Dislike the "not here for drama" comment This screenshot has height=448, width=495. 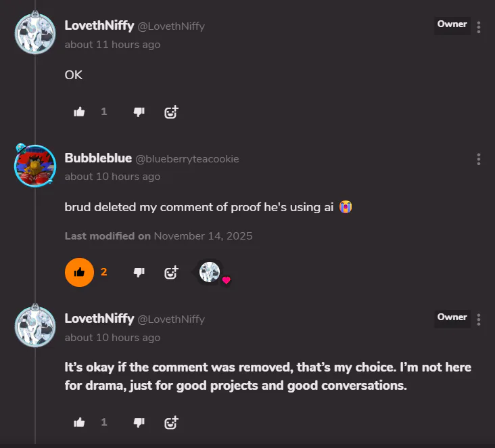click(x=139, y=422)
